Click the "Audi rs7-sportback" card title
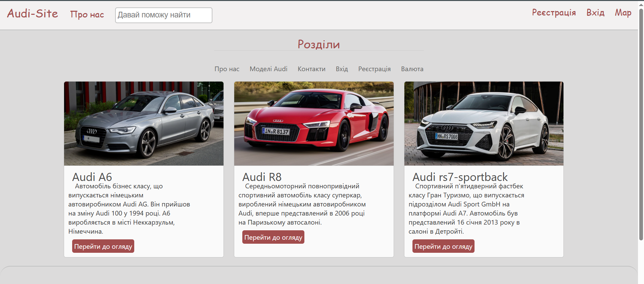 pos(460,177)
